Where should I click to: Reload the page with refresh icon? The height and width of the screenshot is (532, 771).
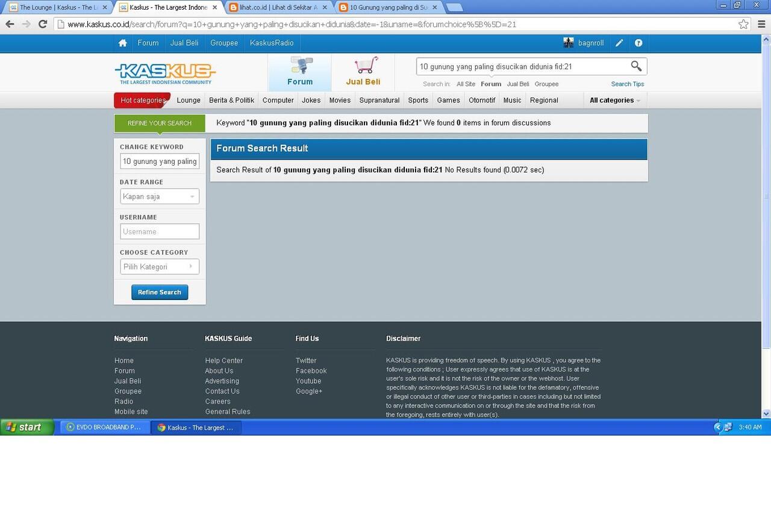click(43, 24)
